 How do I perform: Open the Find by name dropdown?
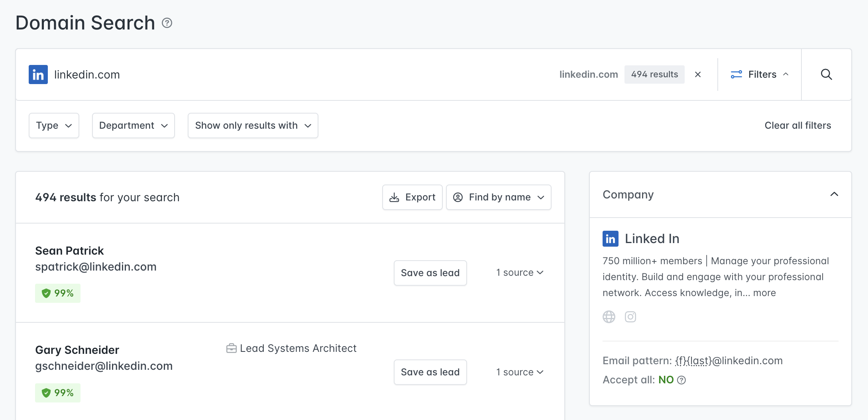tap(499, 197)
